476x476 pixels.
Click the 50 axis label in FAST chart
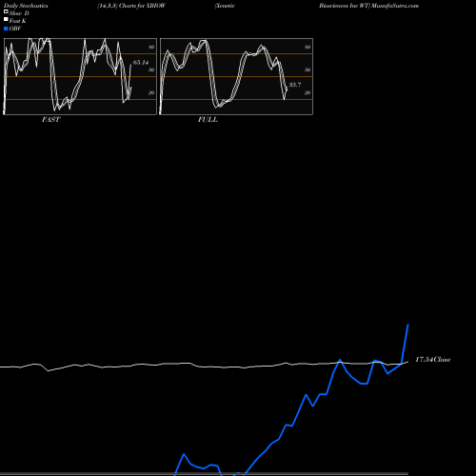[151, 69]
